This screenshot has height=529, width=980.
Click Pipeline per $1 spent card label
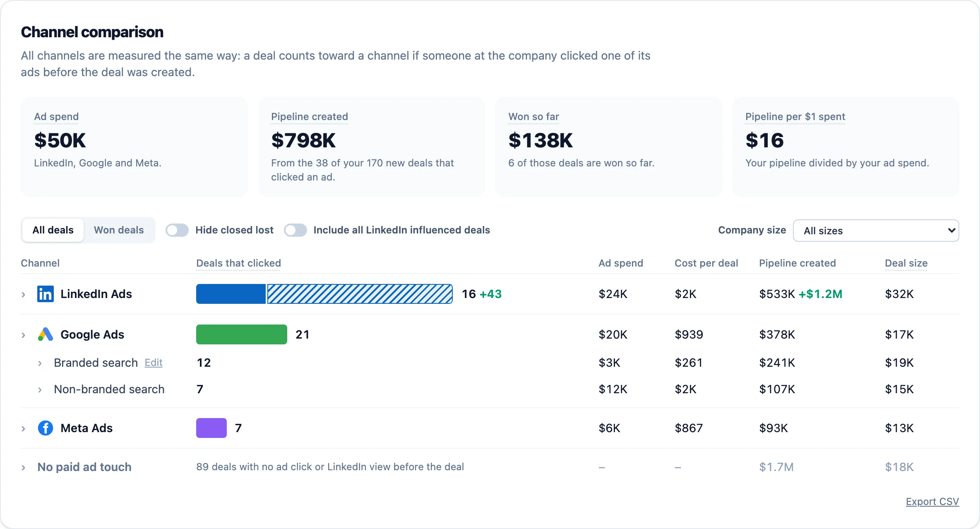[x=795, y=117]
